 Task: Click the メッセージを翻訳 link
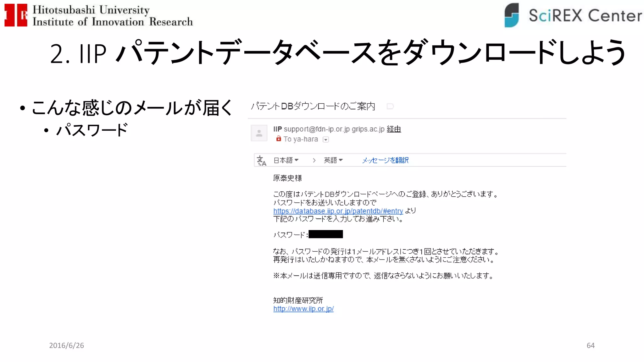(385, 160)
